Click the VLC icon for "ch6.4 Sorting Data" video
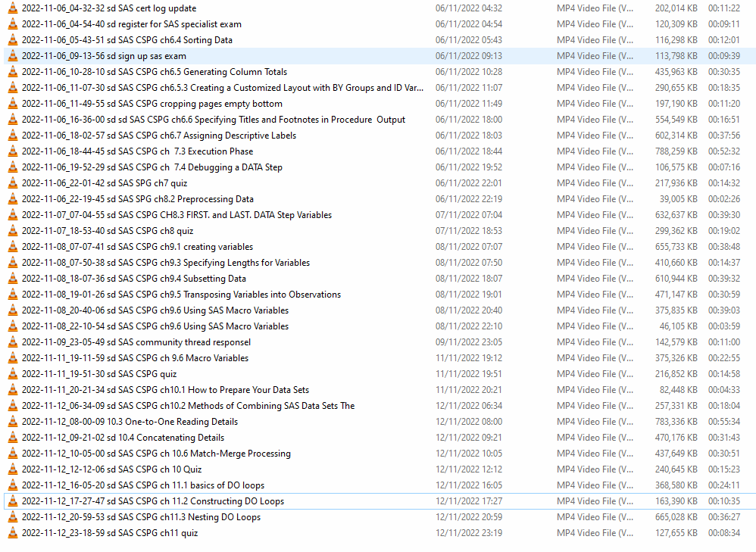This screenshot has width=756, height=552. [x=13, y=40]
